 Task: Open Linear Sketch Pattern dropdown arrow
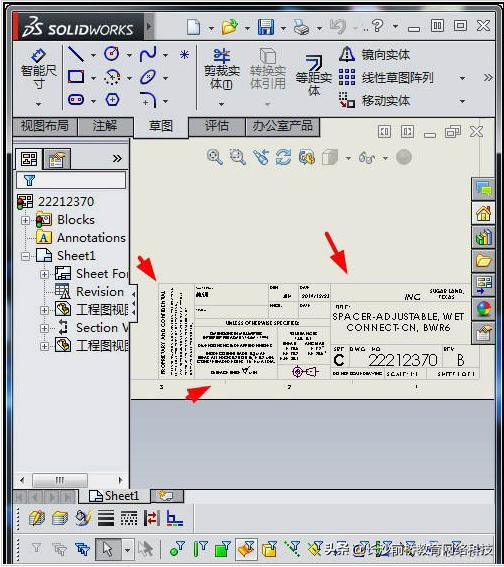point(462,78)
